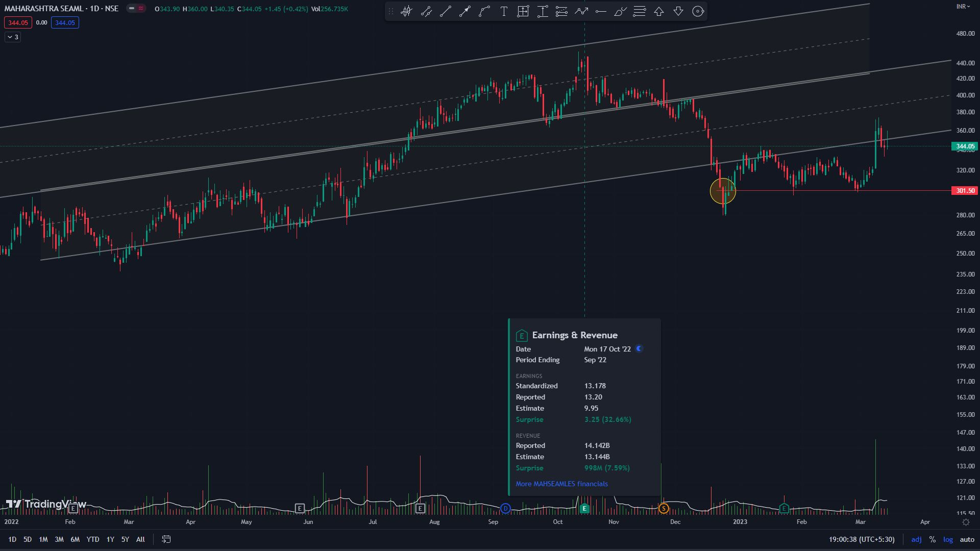980x551 pixels.
Task: Select the horizontal ray tool
Action: pyautogui.click(x=601, y=11)
